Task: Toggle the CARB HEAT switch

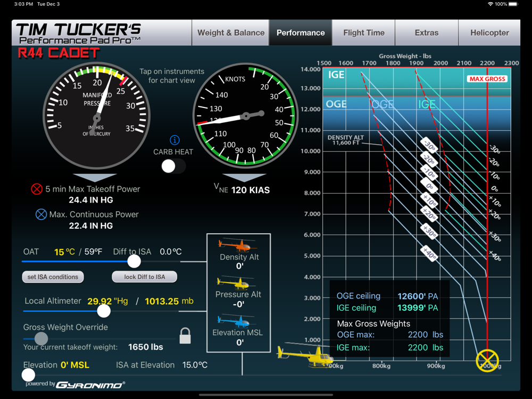Action: 173,166
